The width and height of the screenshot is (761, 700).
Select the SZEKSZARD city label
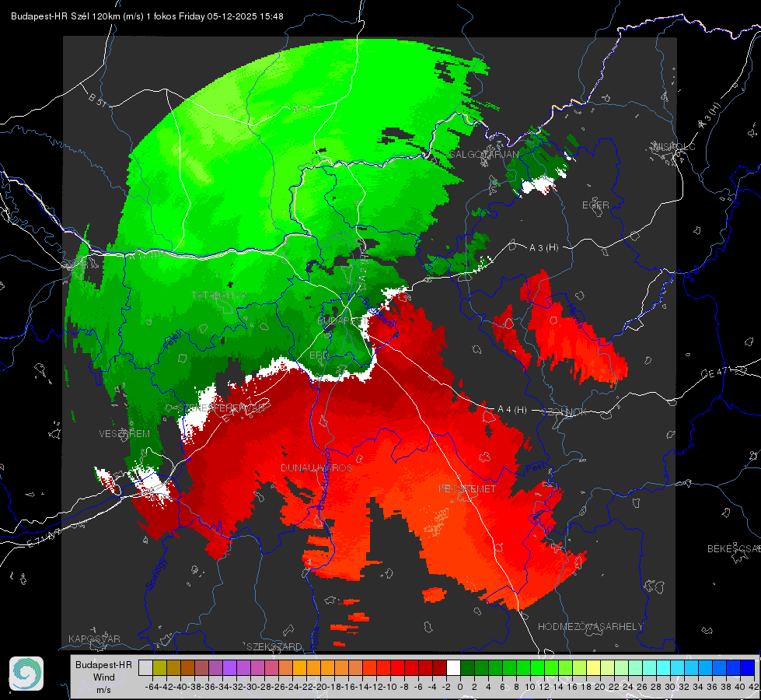[274, 646]
